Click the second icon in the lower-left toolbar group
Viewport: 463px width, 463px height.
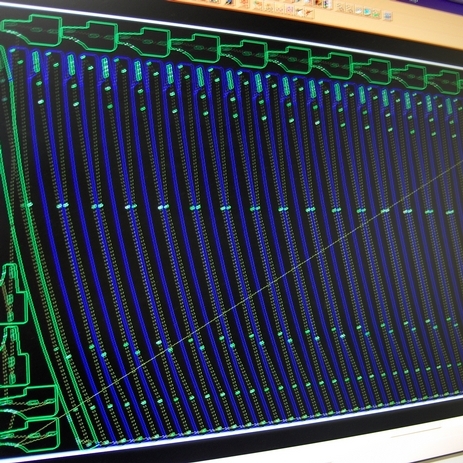pyautogui.click(x=269, y=7)
